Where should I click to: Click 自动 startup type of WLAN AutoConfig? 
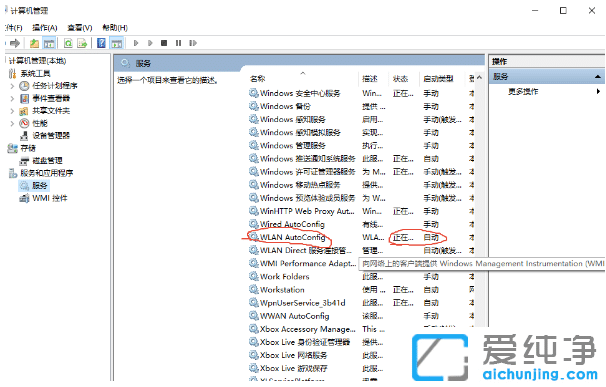tap(431, 237)
